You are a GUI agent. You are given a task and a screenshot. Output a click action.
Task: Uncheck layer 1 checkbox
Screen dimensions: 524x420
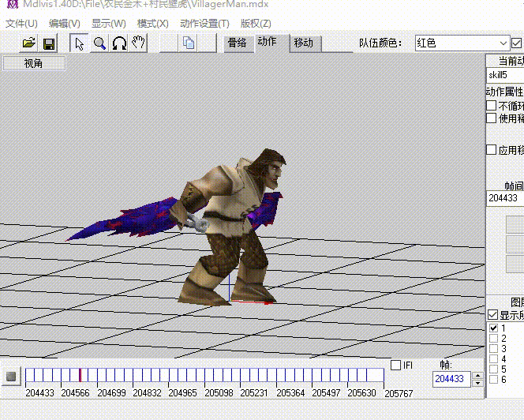tap(493, 328)
